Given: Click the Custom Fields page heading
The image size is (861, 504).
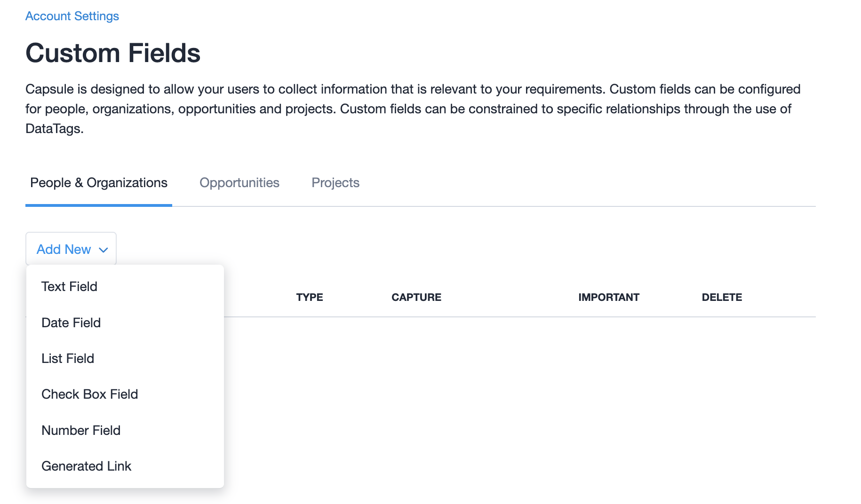Looking at the screenshot, I should click(x=113, y=53).
